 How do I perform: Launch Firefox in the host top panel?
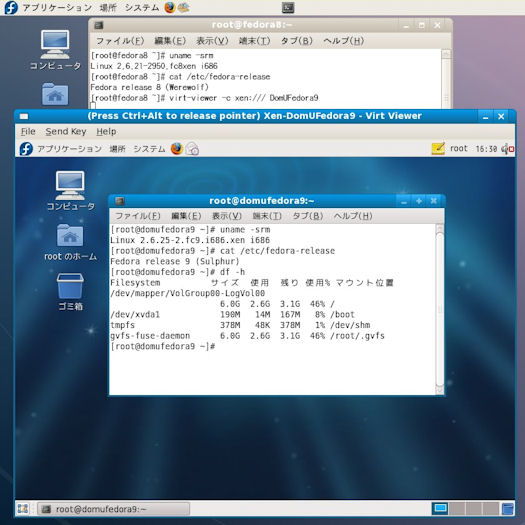[170, 7]
